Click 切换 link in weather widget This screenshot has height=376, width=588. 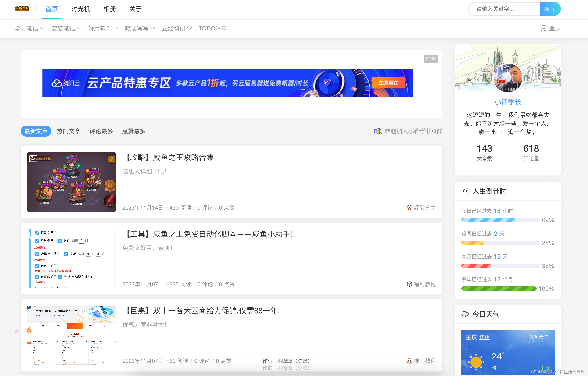pyautogui.click(x=484, y=337)
